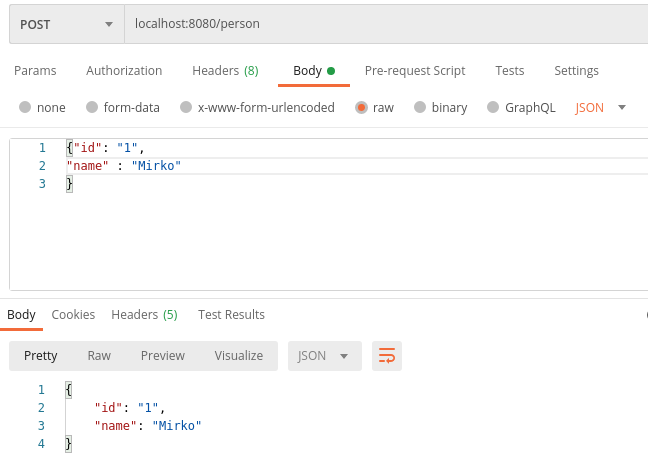Open the request Settings tab
648x469 pixels.
click(576, 71)
